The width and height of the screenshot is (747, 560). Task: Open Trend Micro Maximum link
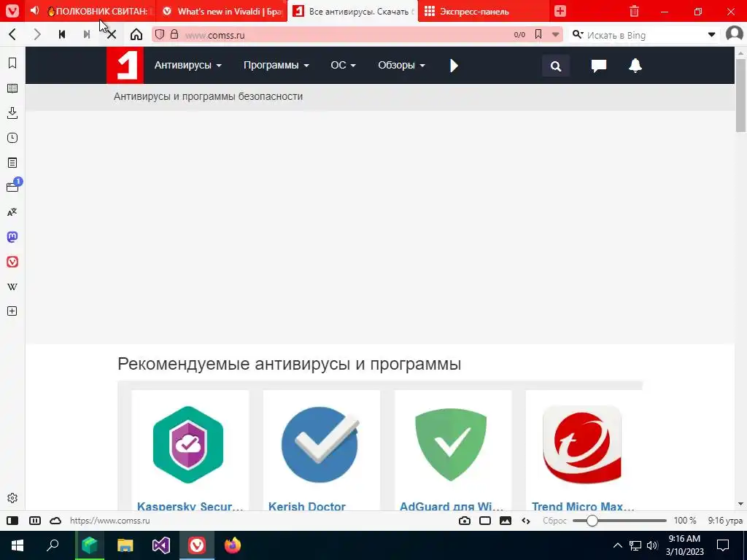[583, 506]
